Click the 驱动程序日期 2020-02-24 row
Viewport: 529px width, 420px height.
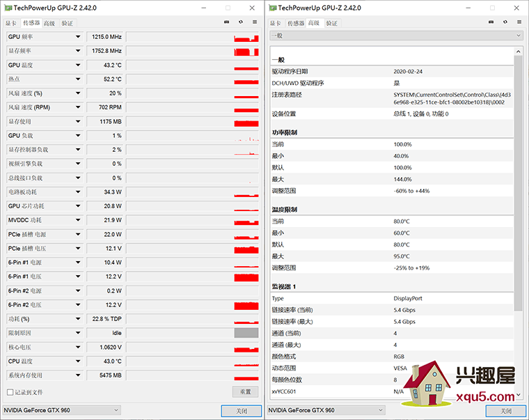(x=393, y=72)
